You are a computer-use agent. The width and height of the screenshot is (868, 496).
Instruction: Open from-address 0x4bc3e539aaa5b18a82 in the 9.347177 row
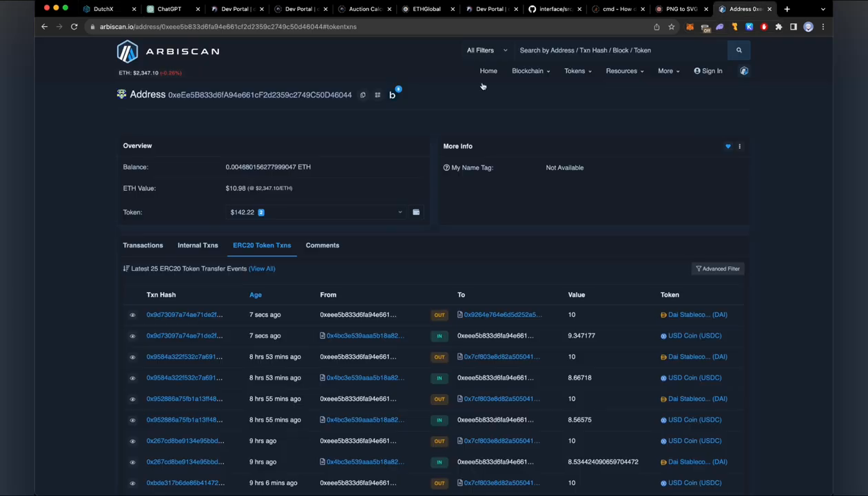point(365,336)
